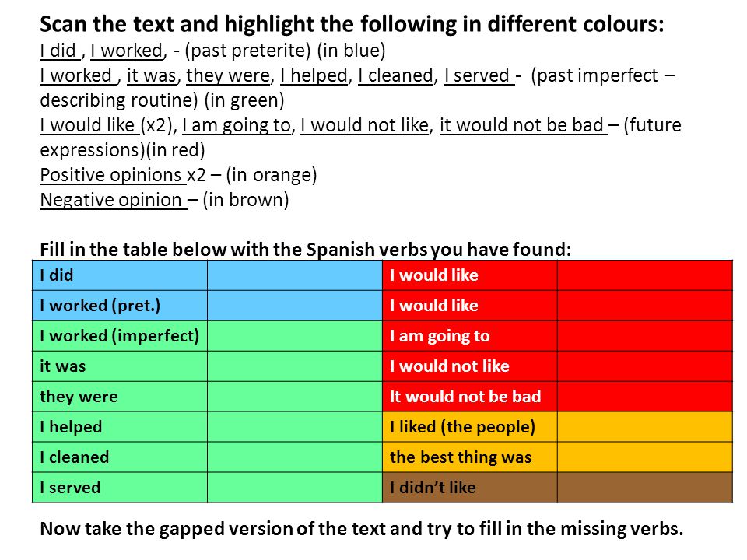Click the underlined 'I am going to' phrase
747x560 pixels.
coord(237,125)
